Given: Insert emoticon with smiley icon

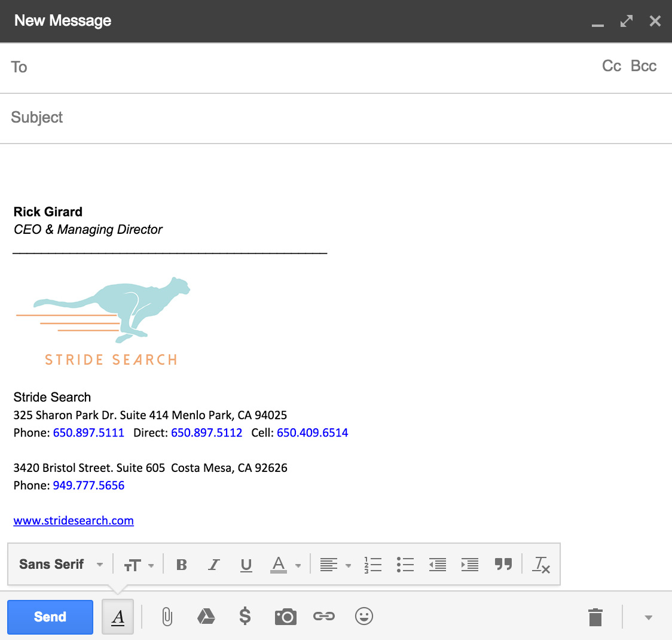Looking at the screenshot, I should tap(364, 617).
